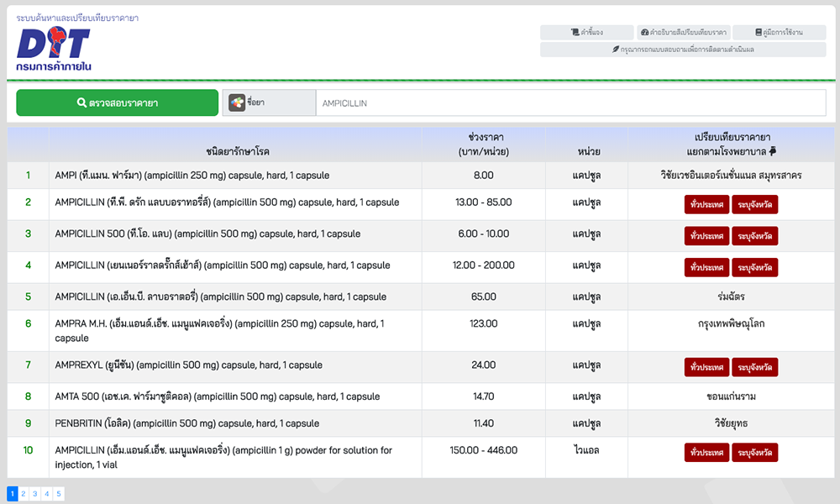
Task: Click the 6.00 - 10.00 price range
Action: [484, 234]
